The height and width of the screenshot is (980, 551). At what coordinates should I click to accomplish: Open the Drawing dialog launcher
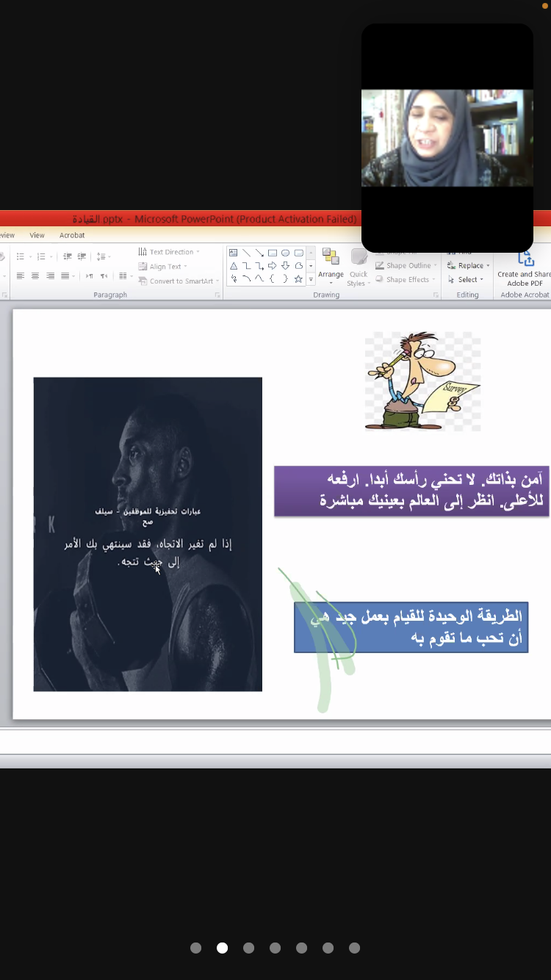pos(437,295)
